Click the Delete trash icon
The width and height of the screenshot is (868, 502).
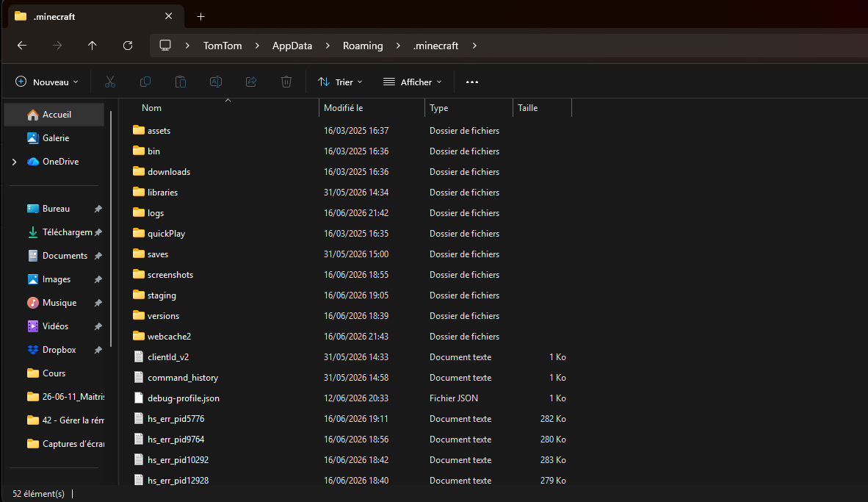coord(286,82)
